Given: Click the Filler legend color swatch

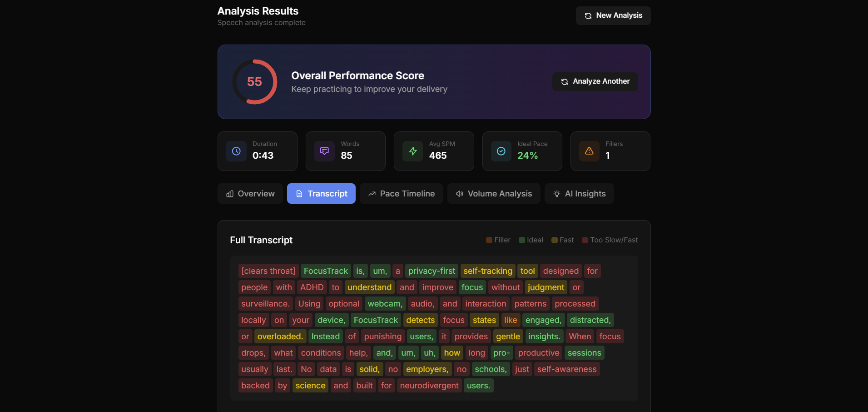Looking at the screenshot, I should (x=489, y=240).
